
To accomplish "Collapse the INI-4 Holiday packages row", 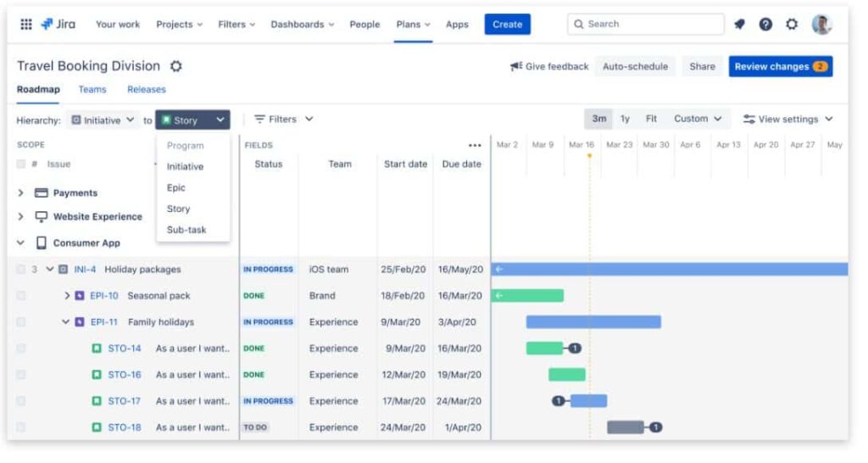I will pyautogui.click(x=50, y=269).
